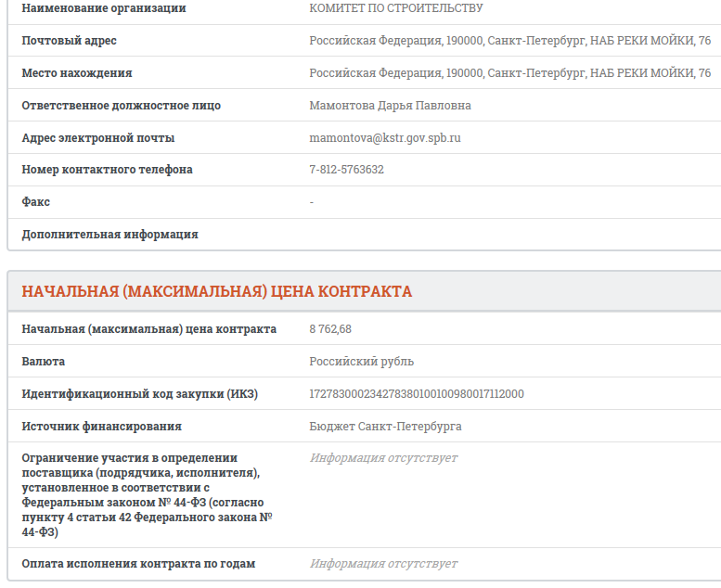This screenshot has width=721, height=588.
Task: Click the Ограничение участия в определении поставщика label
Action: click(x=147, y=495)
